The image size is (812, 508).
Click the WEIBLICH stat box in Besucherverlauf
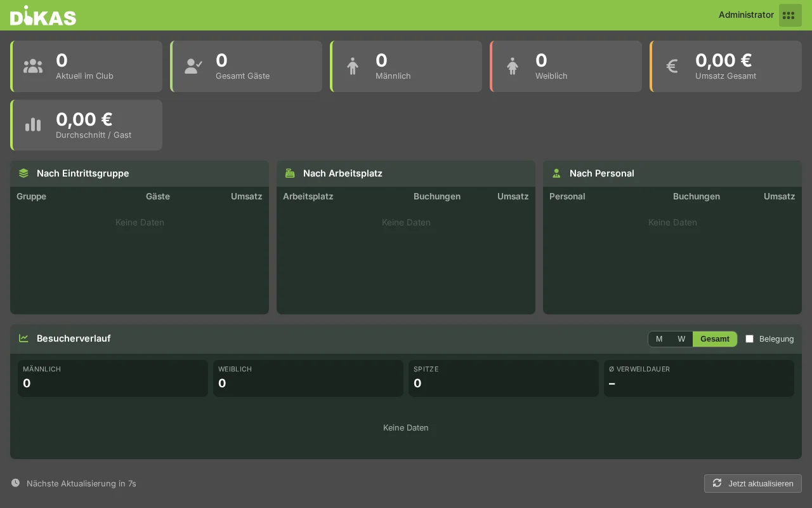[308, 378]
